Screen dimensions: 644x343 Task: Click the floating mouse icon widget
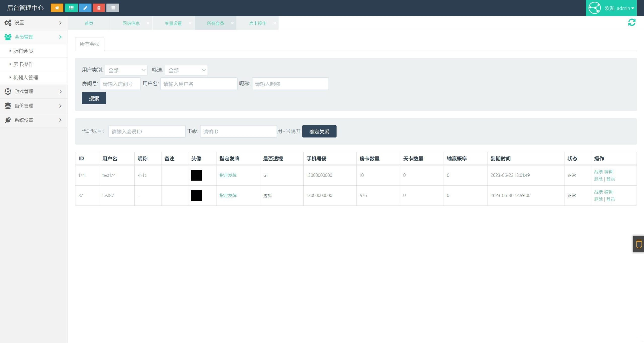click(x=638, y=244)
